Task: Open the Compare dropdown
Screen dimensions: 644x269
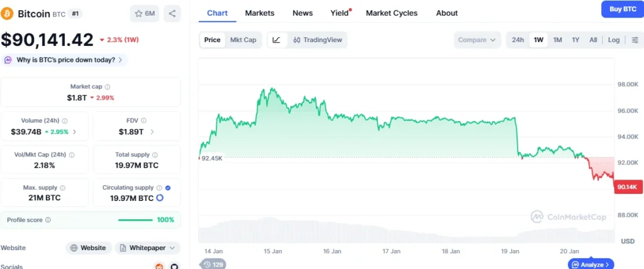Action: click(477, 40)
